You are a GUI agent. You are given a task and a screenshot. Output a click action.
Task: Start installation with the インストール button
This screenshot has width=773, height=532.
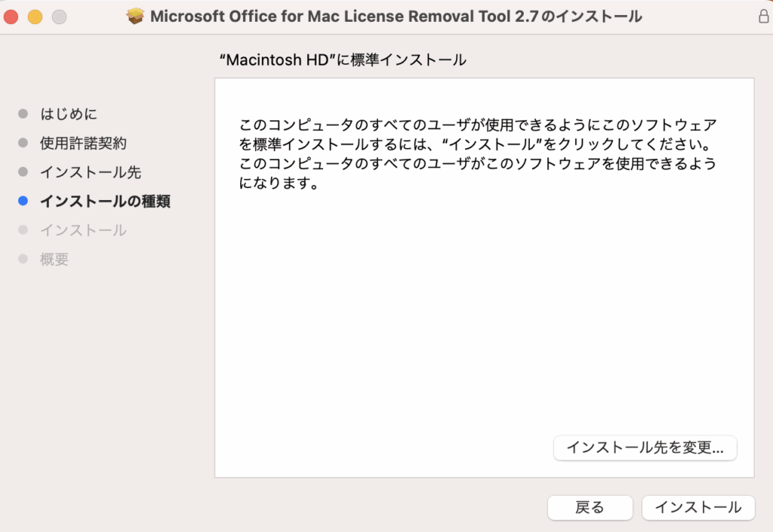pos(698,508)
